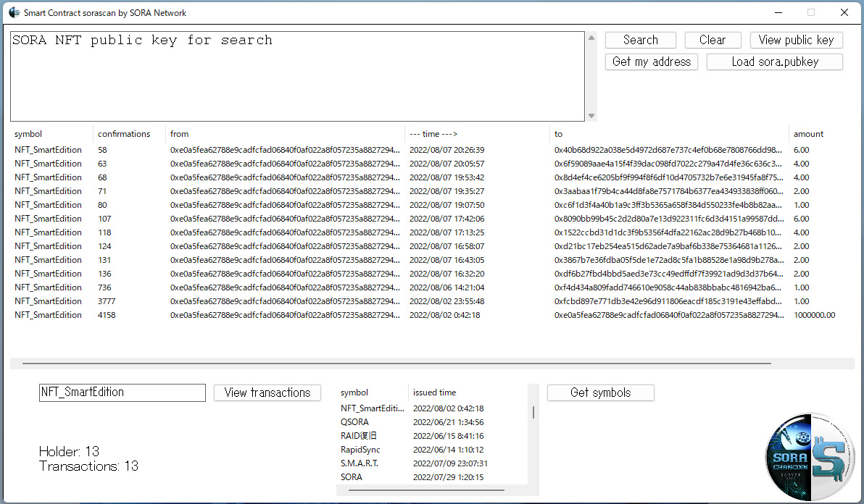Click the Search button

(x=640, y=40)
